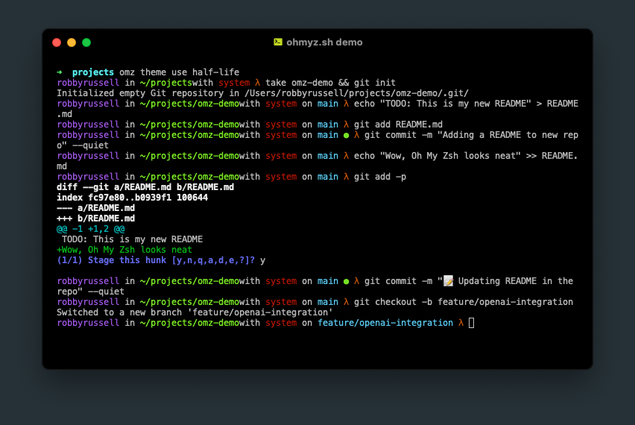This screenshot has width=635, height=425.
Task: Click the 'diff --git a/README.md b/README.md' line
Action: pos(145,187)
